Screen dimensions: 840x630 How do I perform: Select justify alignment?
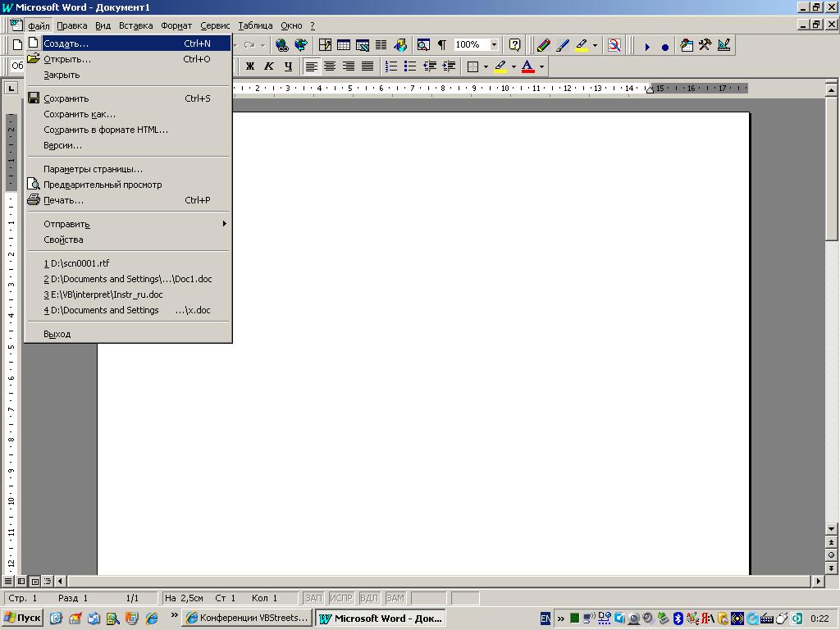[367, 66]
